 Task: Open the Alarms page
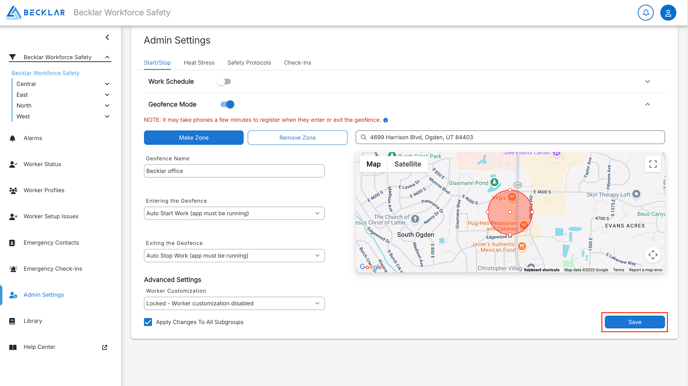(x=33, y=138)
